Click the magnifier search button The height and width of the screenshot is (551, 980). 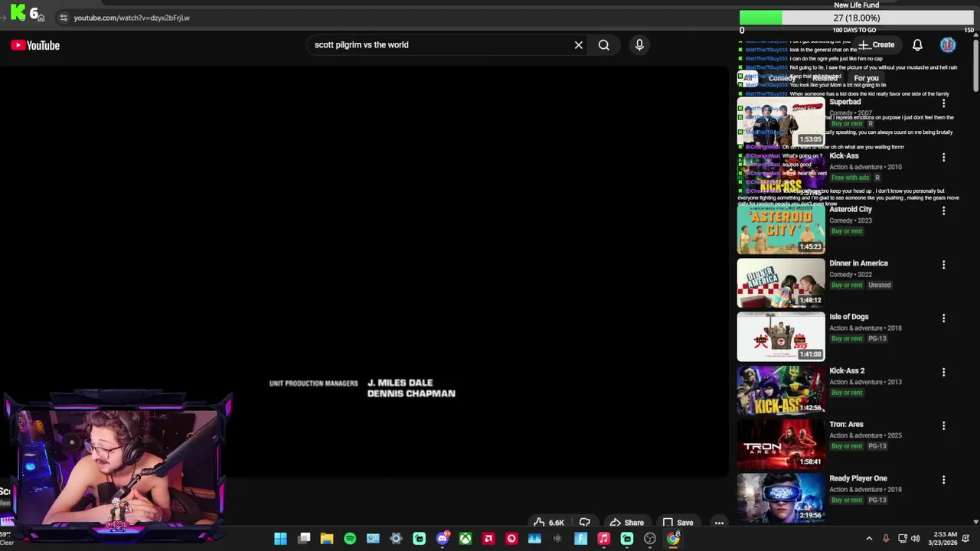[604, 45]
